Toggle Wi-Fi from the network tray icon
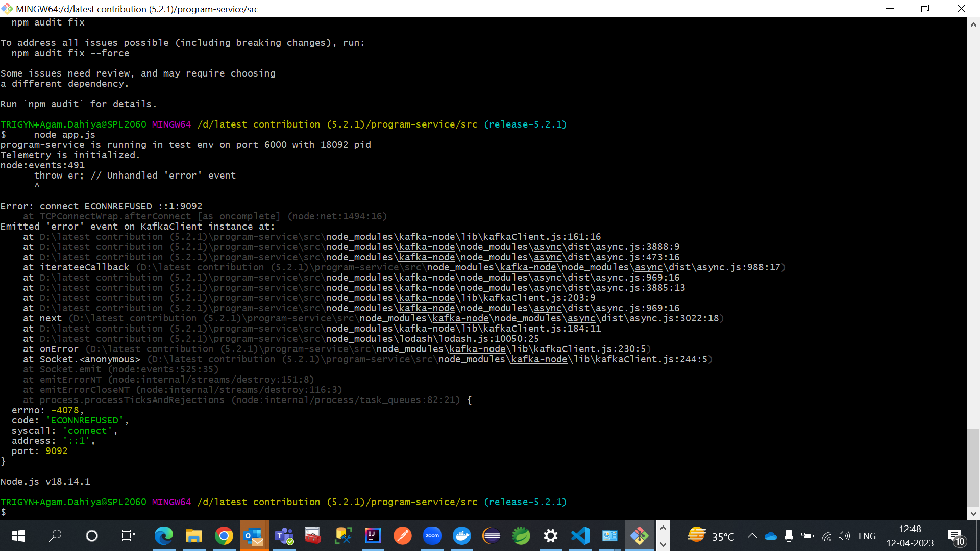Screen dimensions: 980x551 (x=826, y=536)
